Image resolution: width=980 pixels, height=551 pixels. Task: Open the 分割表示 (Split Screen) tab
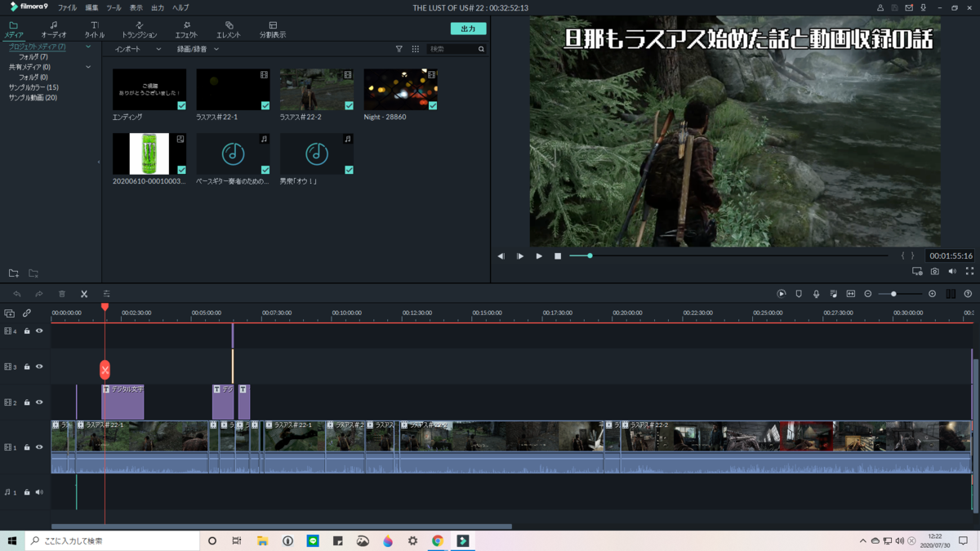point(273,30)
